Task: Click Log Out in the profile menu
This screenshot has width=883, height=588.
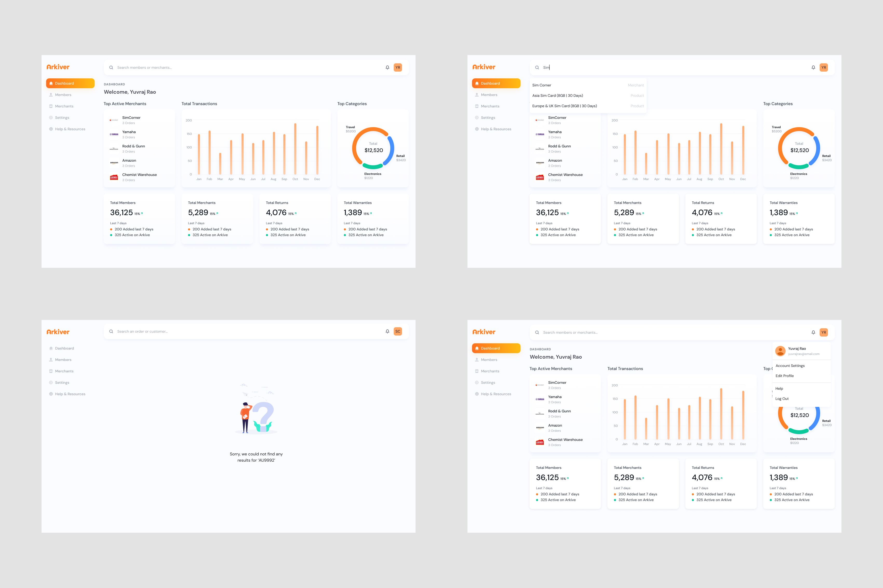Action: click(782, 399)
